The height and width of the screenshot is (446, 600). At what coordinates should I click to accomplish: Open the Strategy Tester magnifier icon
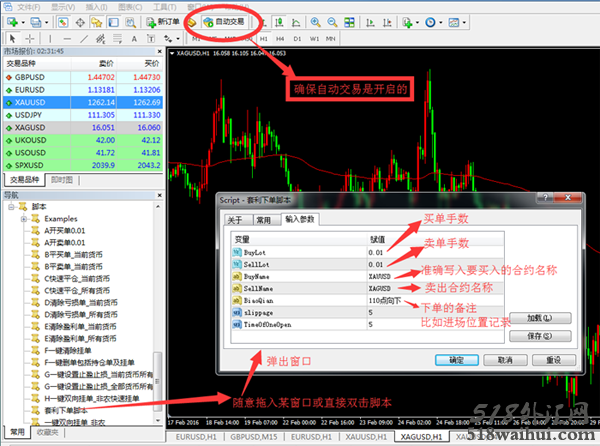click(x=130, y=22)
